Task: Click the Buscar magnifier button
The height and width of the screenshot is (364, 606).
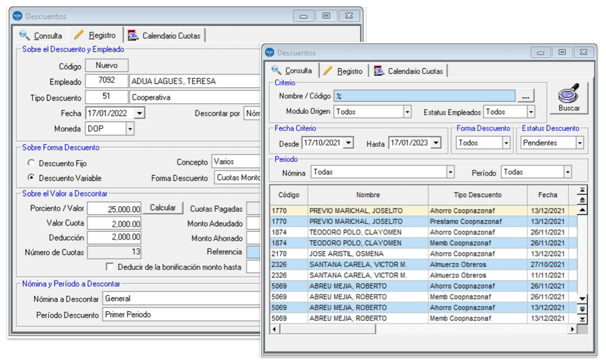Action: (569, 98)
